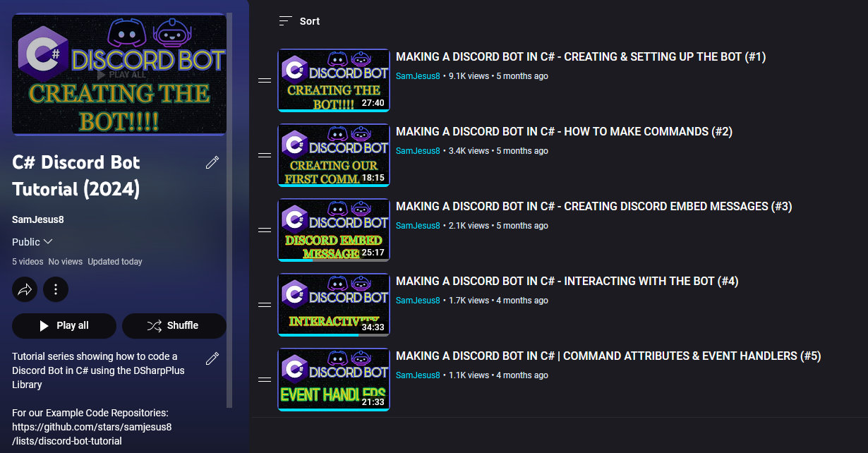Click the github.com/stars/samjesus8 link
Screen dimensions: 868x453
pos(92,434)
